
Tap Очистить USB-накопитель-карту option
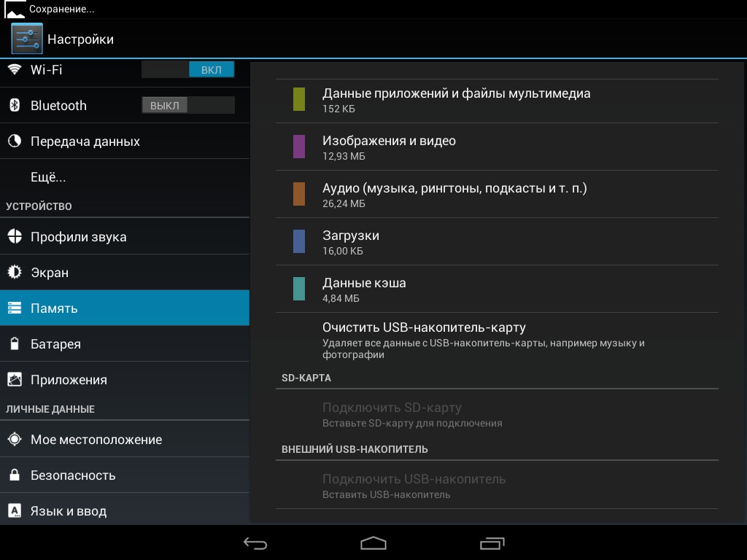424,327
